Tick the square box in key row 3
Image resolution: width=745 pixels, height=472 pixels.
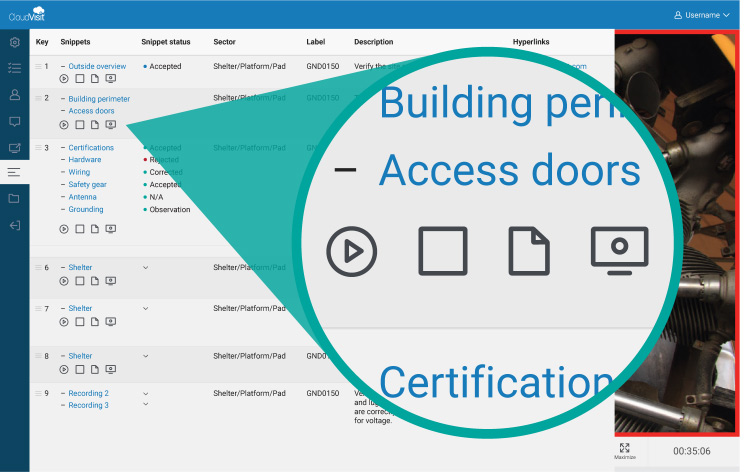[x=80, y=229]
